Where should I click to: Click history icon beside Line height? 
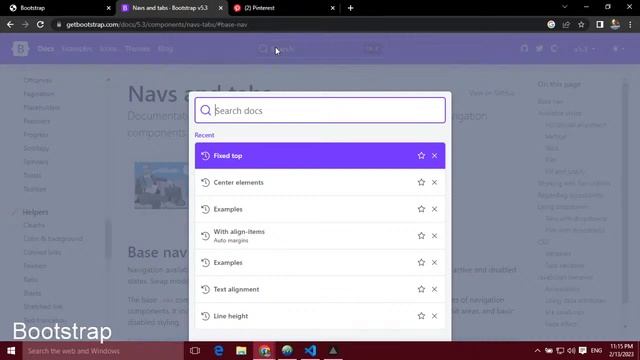[x=205, y=316]
